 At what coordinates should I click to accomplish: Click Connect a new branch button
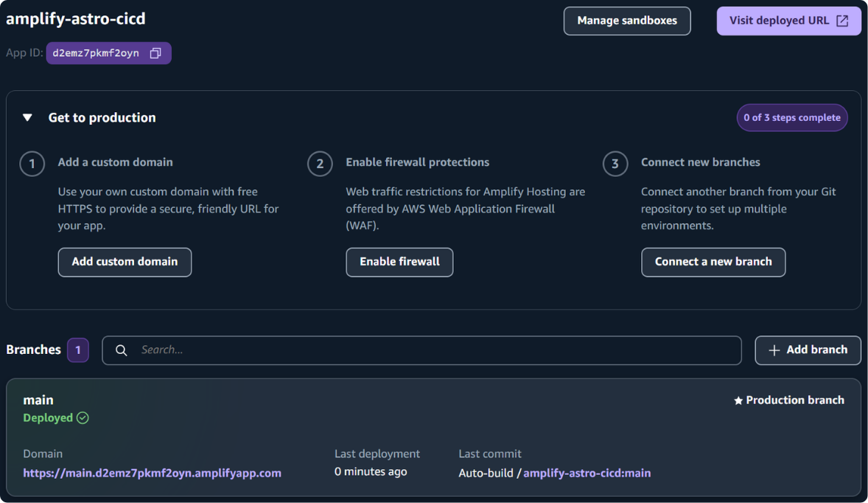[x=713, y=262]
